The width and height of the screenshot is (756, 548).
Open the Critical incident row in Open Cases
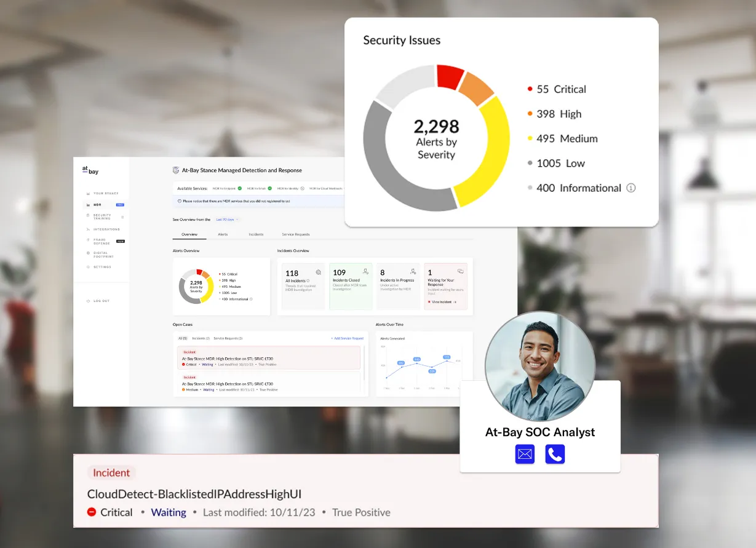point(269,358)
